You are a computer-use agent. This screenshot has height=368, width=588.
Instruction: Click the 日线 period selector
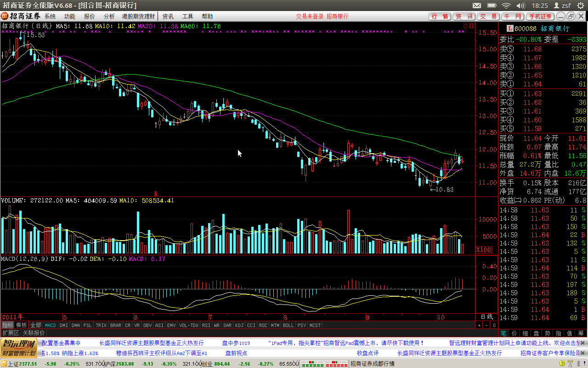[486, 317]
